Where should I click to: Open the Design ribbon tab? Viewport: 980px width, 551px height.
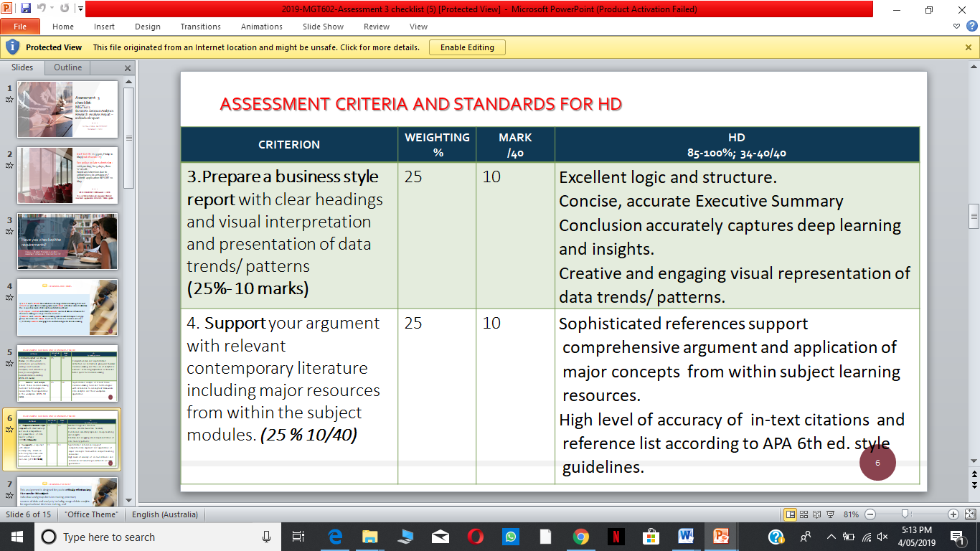(148, 27)
